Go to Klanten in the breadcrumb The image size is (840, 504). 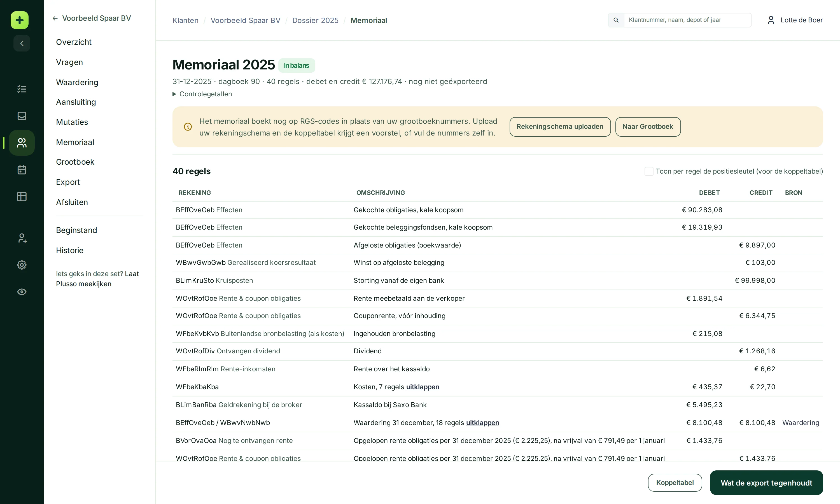[185, 20]
